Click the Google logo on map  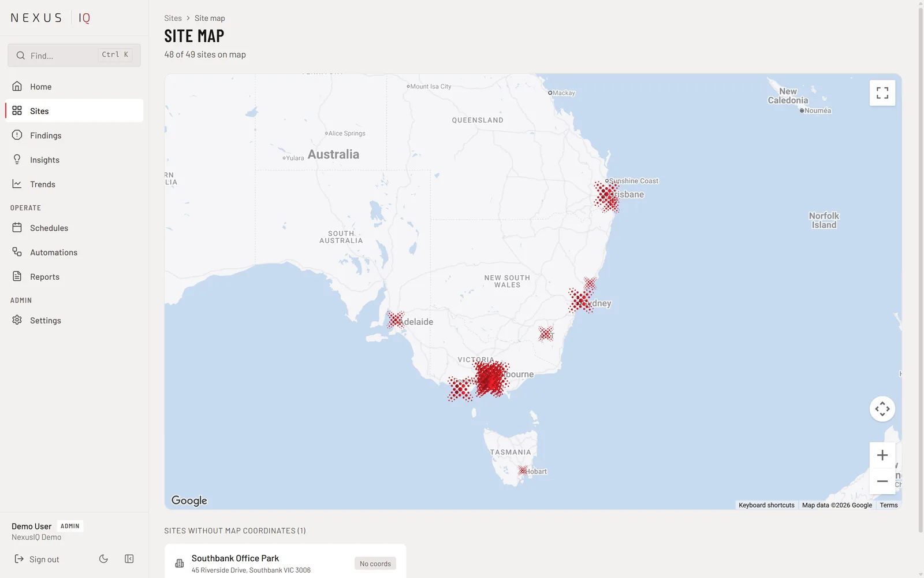pyautogui.click(x=189, y=501)
